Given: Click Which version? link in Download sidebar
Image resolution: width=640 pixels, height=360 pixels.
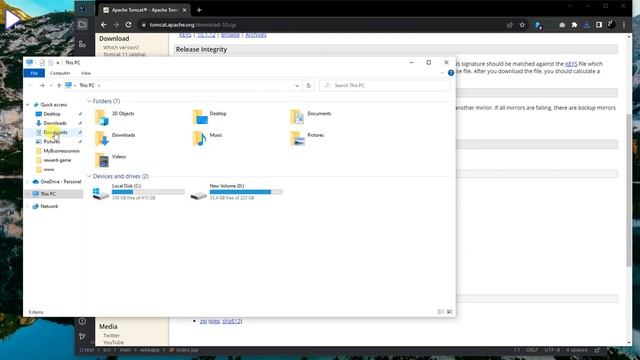Looking at the screenshot, I should 121,47.
